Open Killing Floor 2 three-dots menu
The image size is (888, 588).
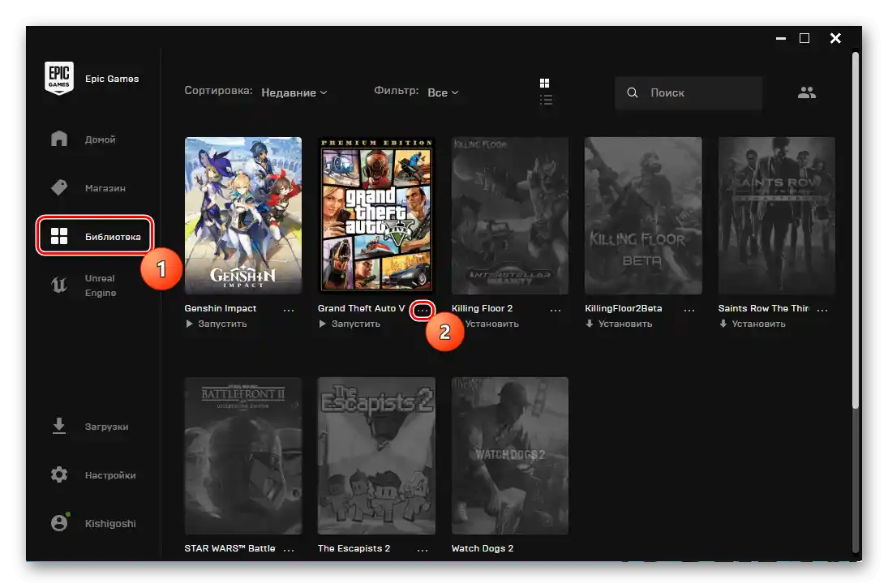click(x=556, y=310)
